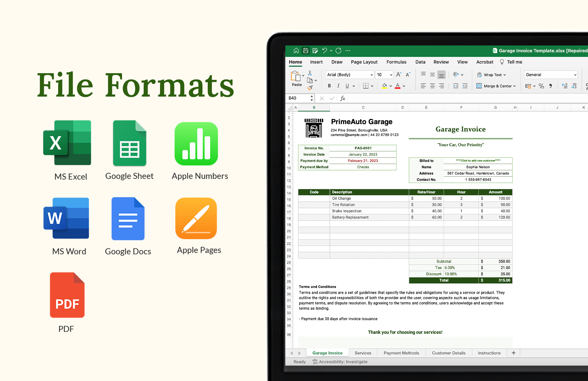588x381 pixels.
Task: Align text to middle of cell
Action: point(432,74)
